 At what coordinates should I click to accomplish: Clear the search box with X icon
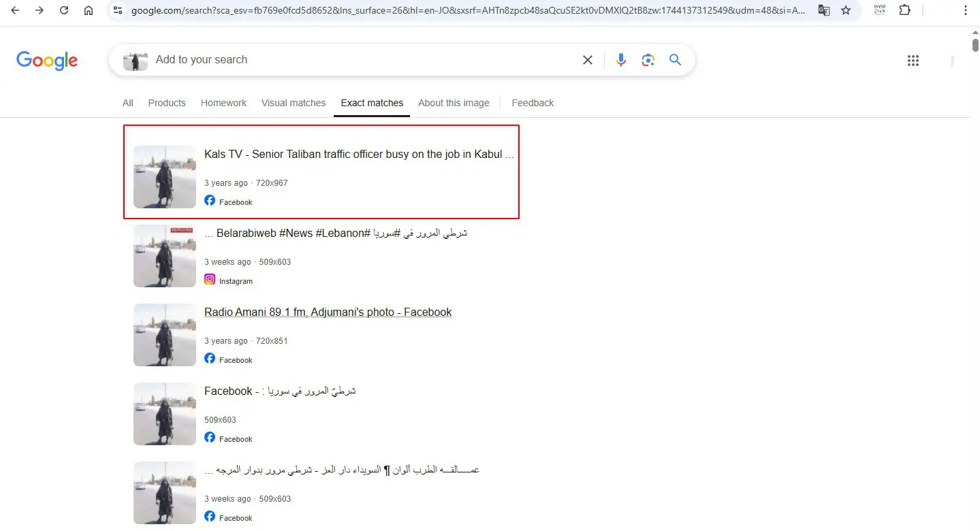pyautogui.click(x=588, y=60)
